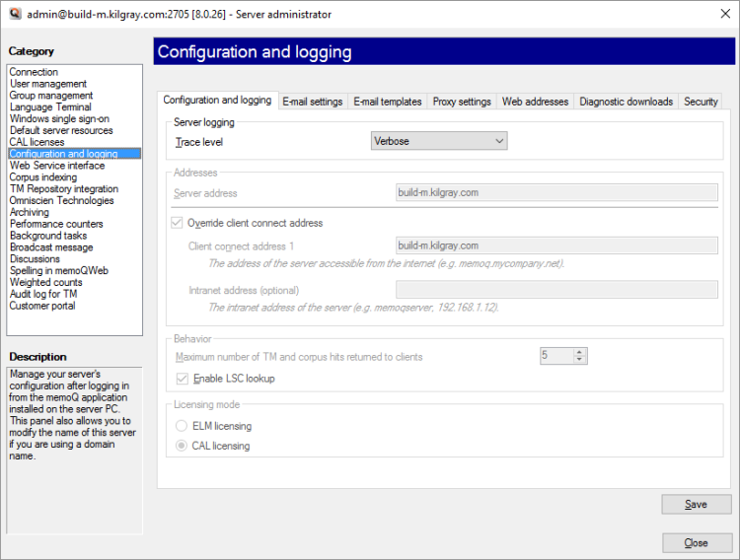The image size is (740, 560).
Task: Open the E-mail templates tab
Action: (x=388, y=102)
